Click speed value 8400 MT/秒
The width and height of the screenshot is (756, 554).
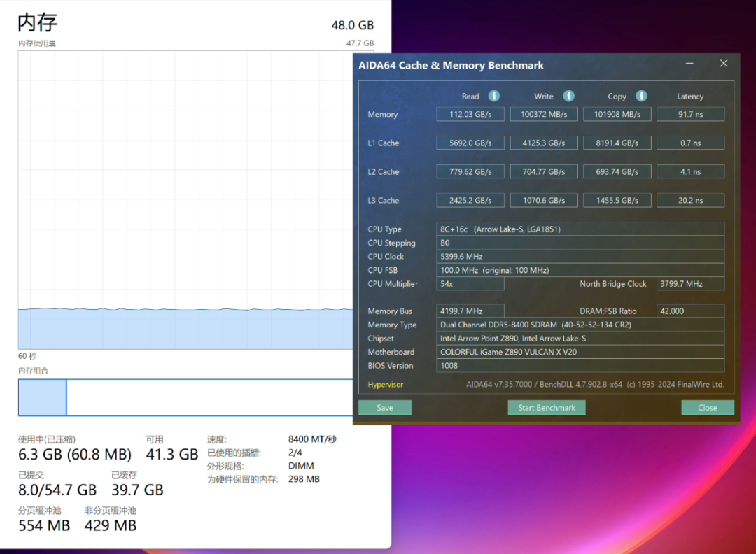click(x=312, y=439)
